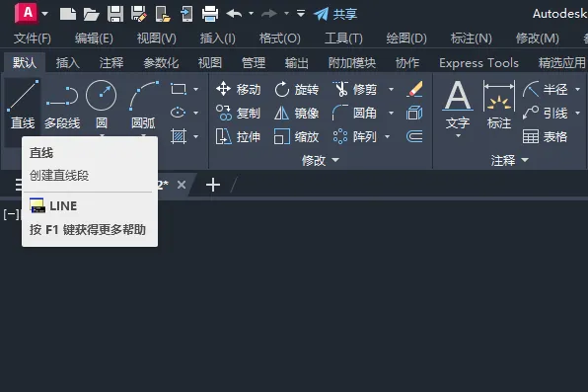Select the 引线 Leader tool
Image resolution: width=588 pixels, height=392 pixels.
(x=546, y=113)
